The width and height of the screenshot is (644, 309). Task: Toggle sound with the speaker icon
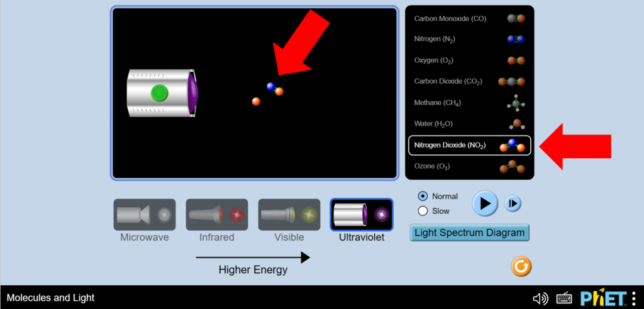tap(540, 298)
